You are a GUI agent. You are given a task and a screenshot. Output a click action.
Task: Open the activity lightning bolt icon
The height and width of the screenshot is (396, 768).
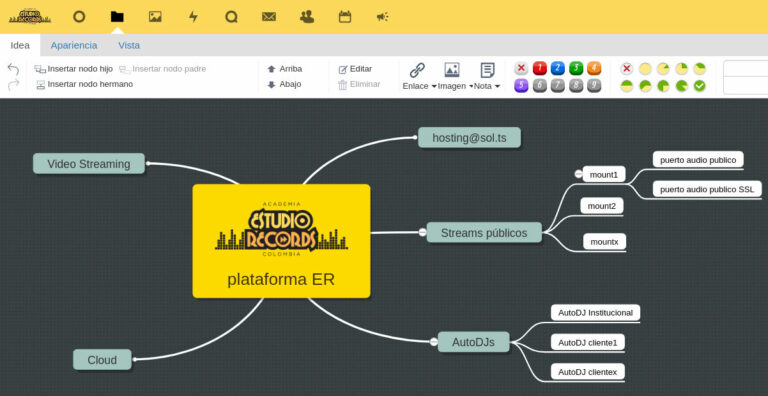click(193, 17)
